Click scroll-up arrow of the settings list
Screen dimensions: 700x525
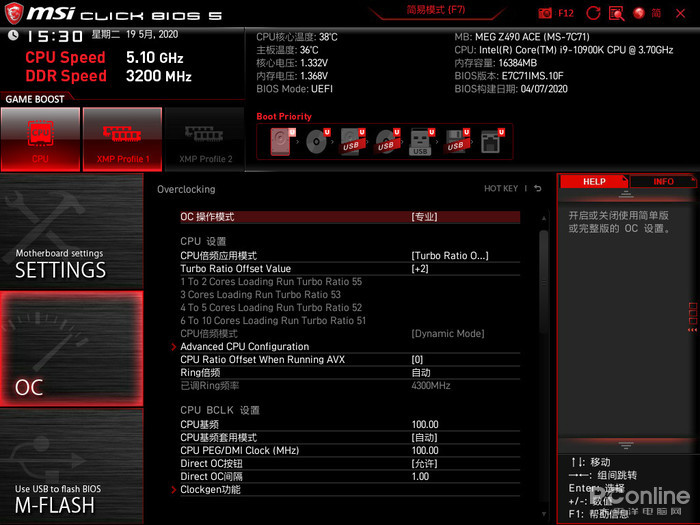543,218
